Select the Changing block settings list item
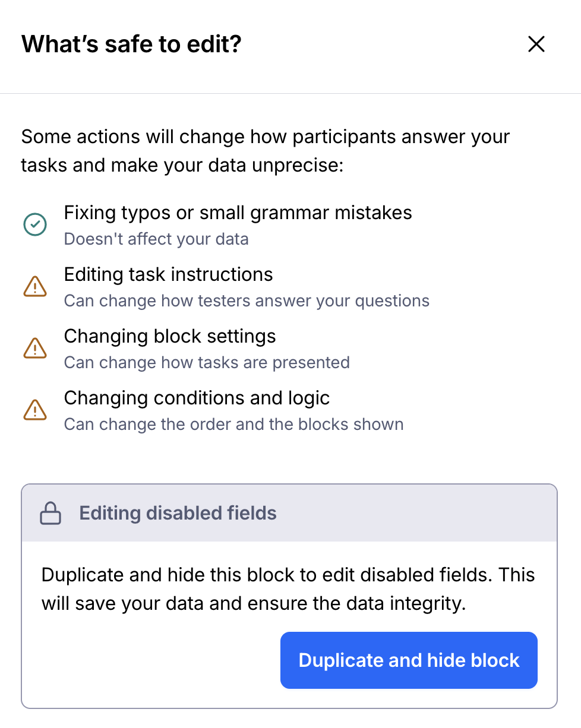Image resolution: width=581 pixels, height=728 pixels. (170, 336)
